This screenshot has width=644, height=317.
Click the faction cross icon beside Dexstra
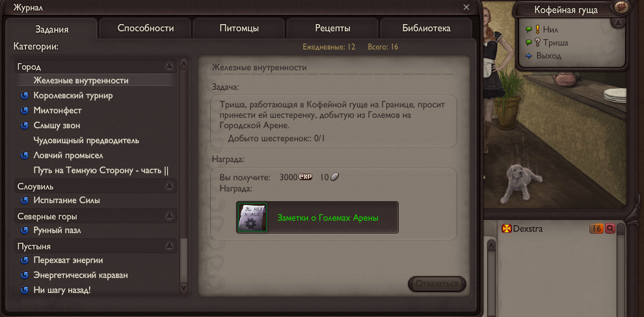click(506, 228)
